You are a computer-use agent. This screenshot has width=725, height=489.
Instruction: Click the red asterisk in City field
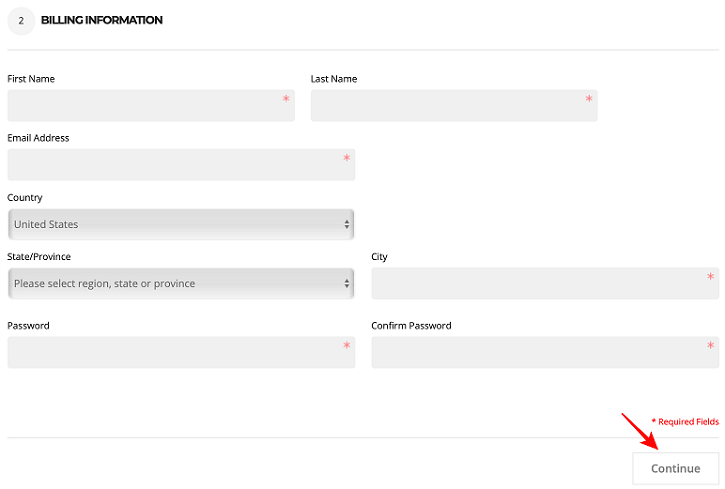pos(711,276)
